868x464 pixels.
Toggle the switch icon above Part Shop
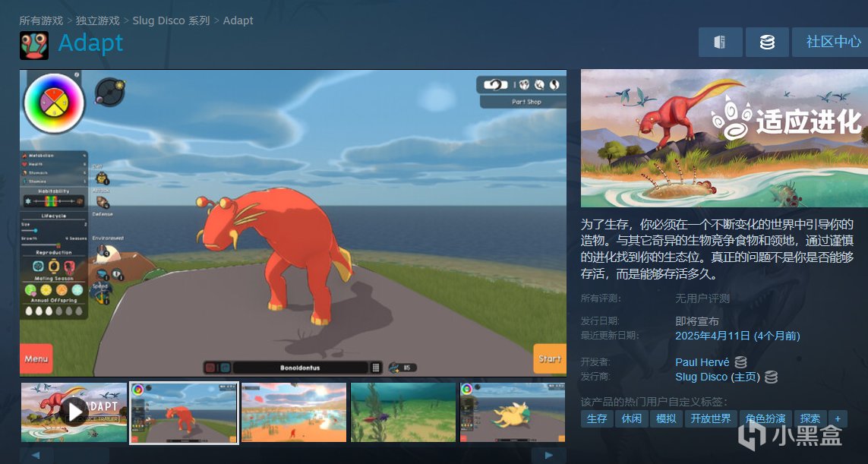(495, 85)
